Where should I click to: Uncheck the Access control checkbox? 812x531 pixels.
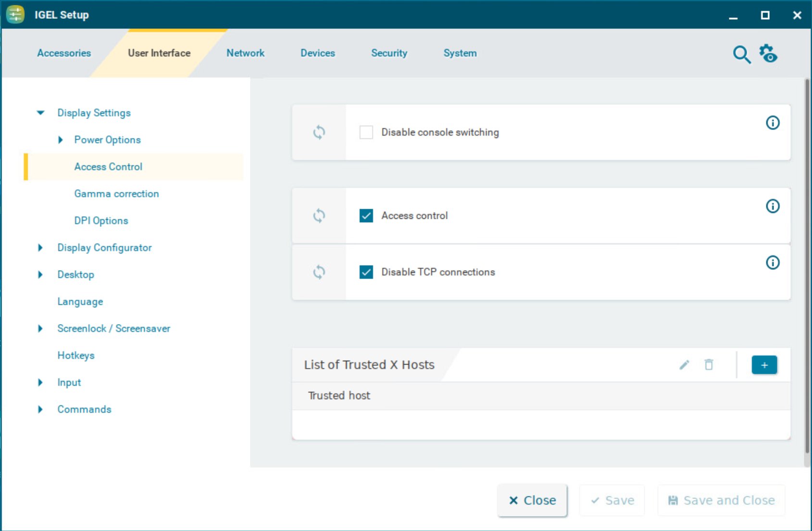pos(366,216)
